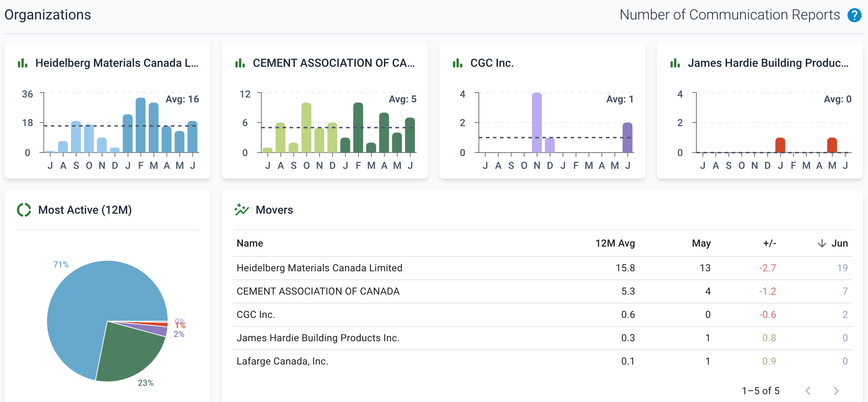Click the Most Active circular icon
Viewport: 868px width, 402px height.
pos(24,210)
